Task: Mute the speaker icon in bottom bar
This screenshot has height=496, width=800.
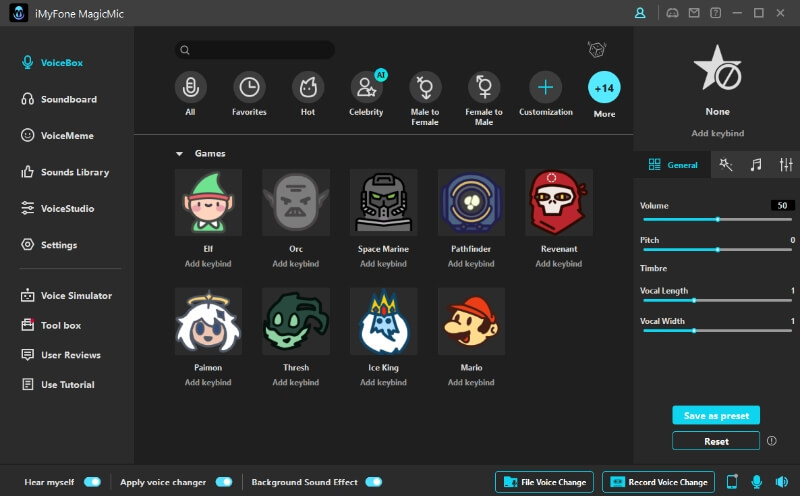Action: 782,482
